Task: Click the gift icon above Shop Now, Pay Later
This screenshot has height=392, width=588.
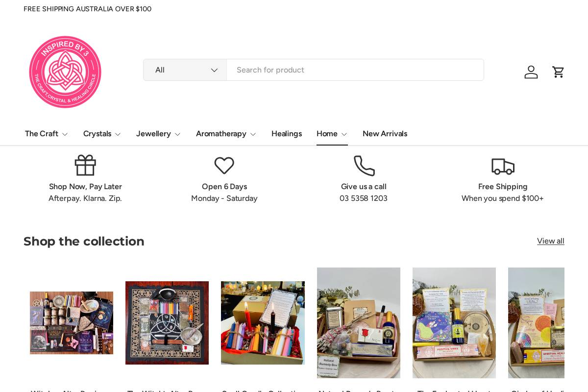Action: click(85, 165)
